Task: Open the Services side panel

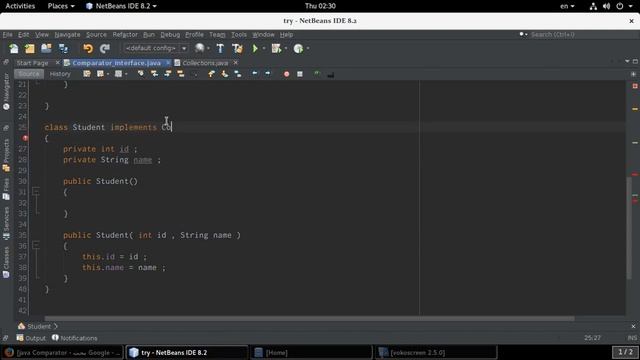Action: 6,223
